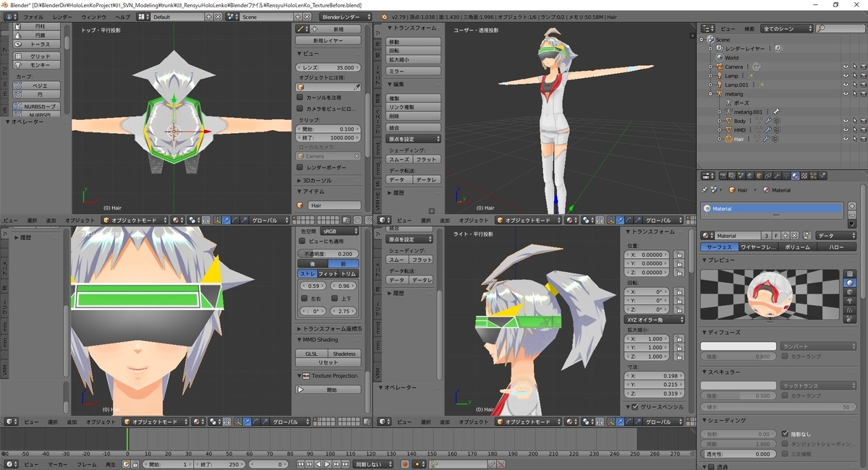This screenshot has width=868, height=470.
Task: Switch to the サーフェス material tab
Action: point(718,247)
